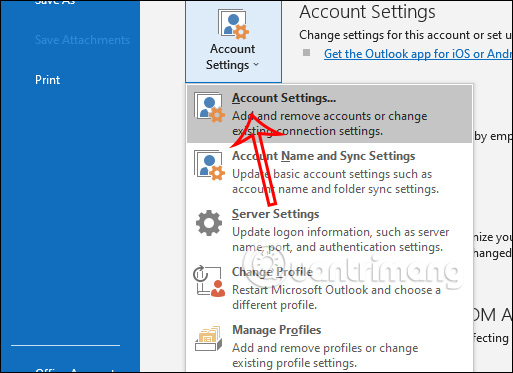Click 'Add and remove profiles or change' description
The height and width of the screenshot is (373, 513).
pyautogui.click(x=325, y=348)
